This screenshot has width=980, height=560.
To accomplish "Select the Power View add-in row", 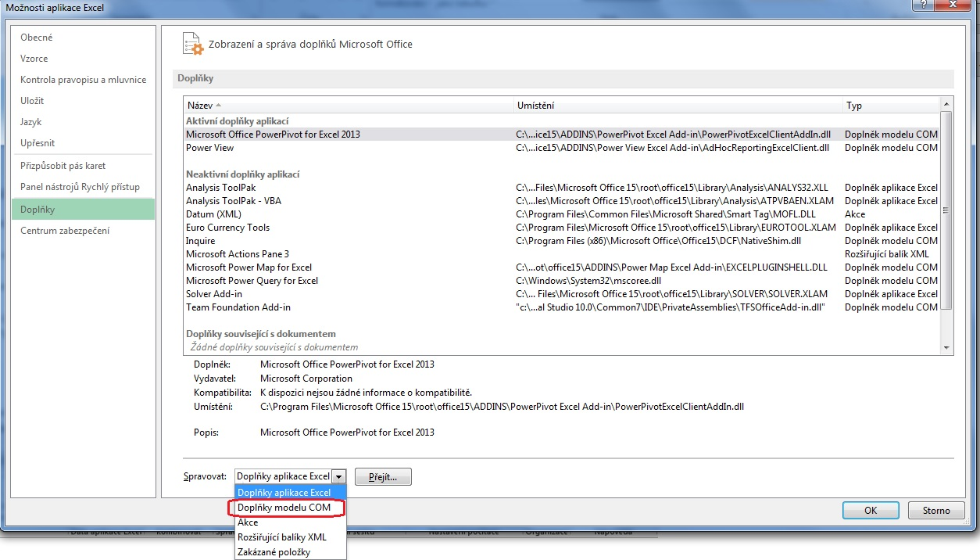I will [x=562, y=148].
